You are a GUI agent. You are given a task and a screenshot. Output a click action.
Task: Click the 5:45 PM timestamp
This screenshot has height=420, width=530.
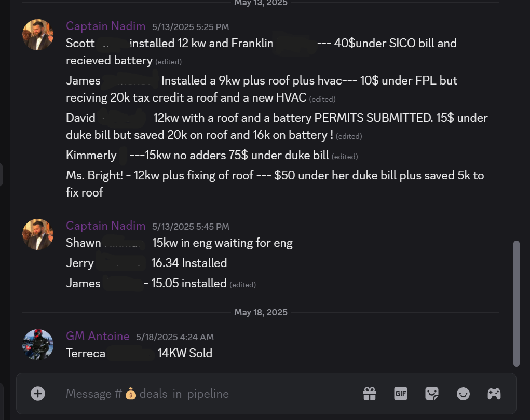(191, 226)
